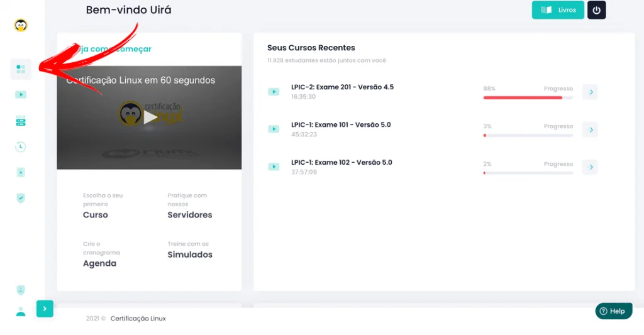
Task: Click the penguin logo in the sidebar
Action: (x=21, y=26)
